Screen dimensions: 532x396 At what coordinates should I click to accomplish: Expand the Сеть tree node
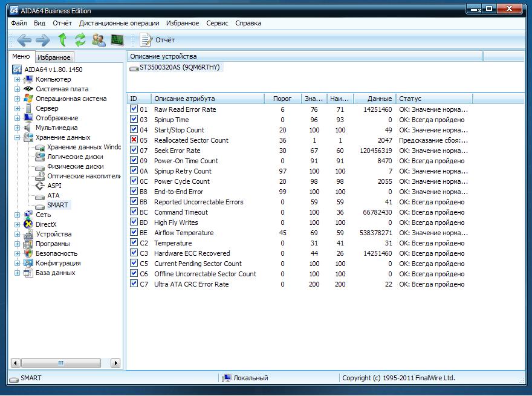tap(18, 215)
